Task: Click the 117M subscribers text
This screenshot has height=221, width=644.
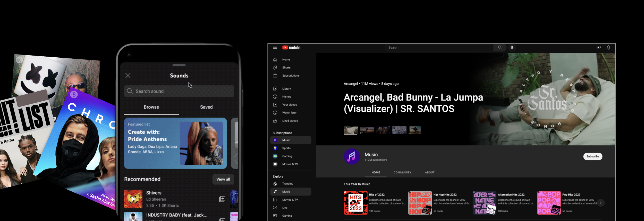Action: click(376, 160)
